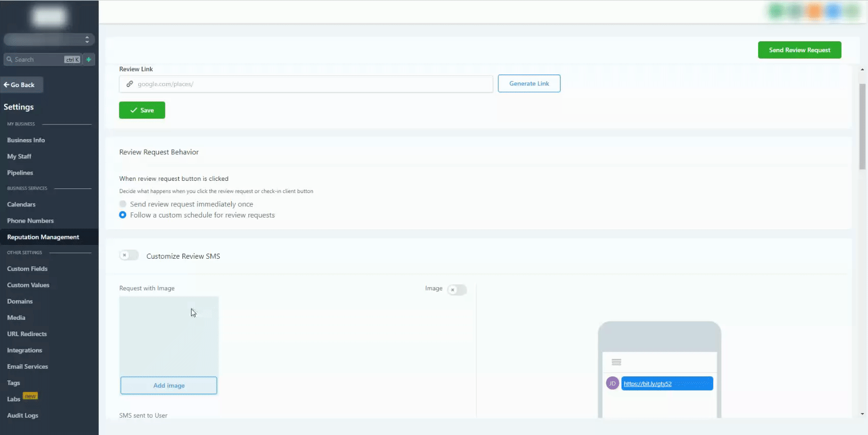868x435 pixels.
Task: Click the link chain icon in Review Link field
Action: (129, 84)
